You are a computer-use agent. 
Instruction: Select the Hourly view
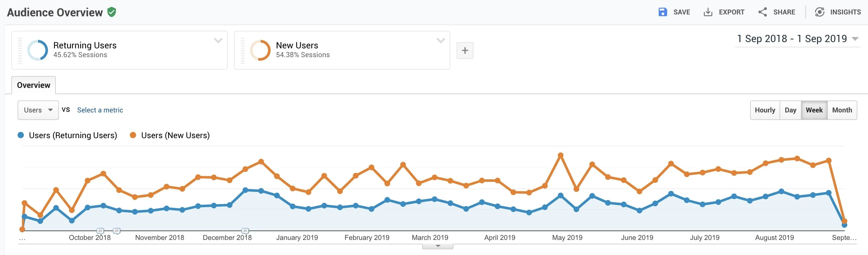(765, 110)
